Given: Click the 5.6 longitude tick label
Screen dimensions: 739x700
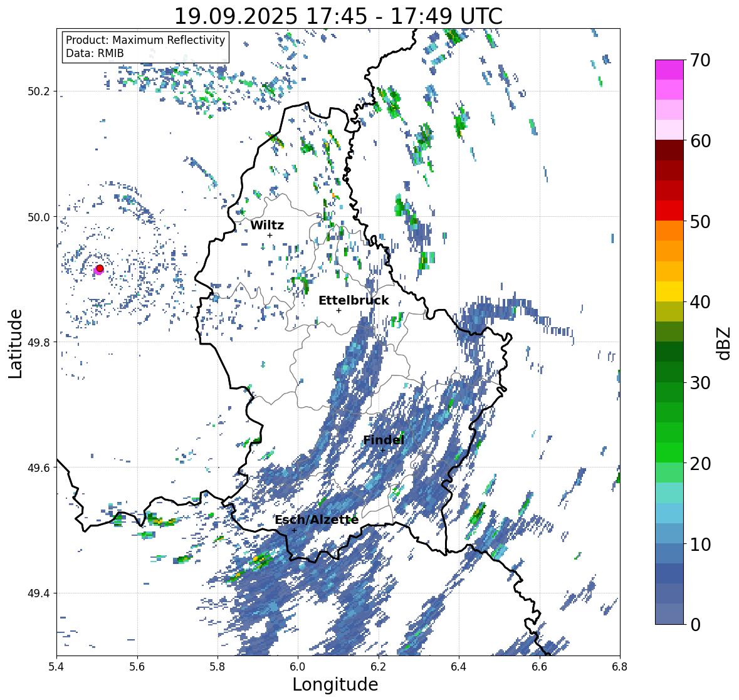Looking at the screenshot, I should tap(137, 667).
